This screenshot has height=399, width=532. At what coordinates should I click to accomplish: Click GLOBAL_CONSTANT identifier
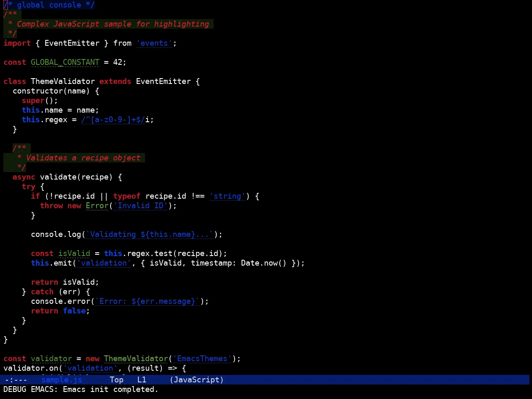click(x=65, y=62)
